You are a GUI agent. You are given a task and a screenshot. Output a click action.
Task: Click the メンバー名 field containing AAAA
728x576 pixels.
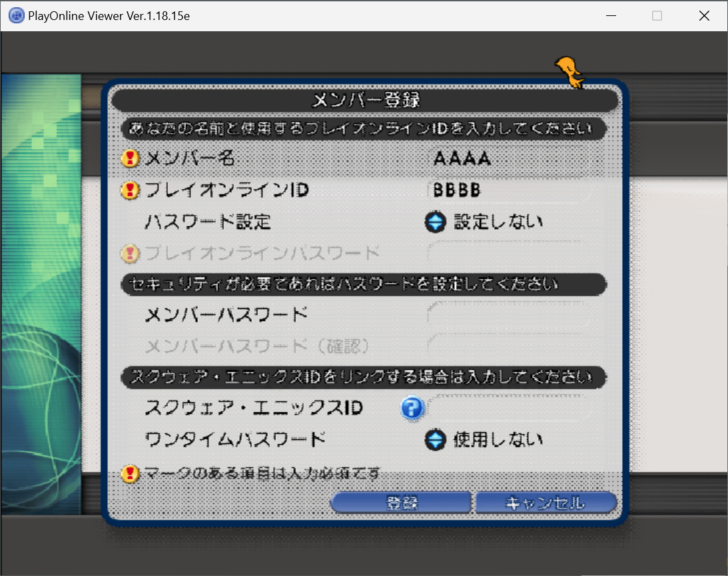point(510,158)
